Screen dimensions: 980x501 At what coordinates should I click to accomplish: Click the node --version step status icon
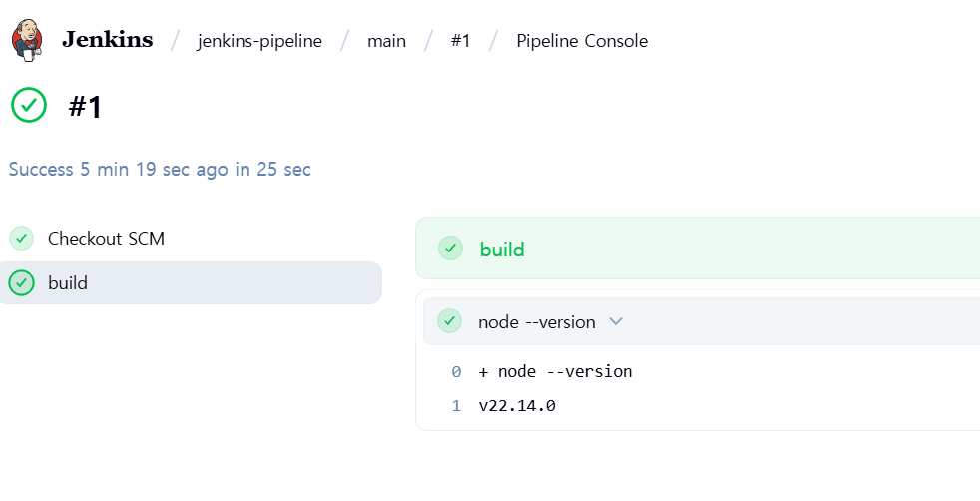coord(449,321)
